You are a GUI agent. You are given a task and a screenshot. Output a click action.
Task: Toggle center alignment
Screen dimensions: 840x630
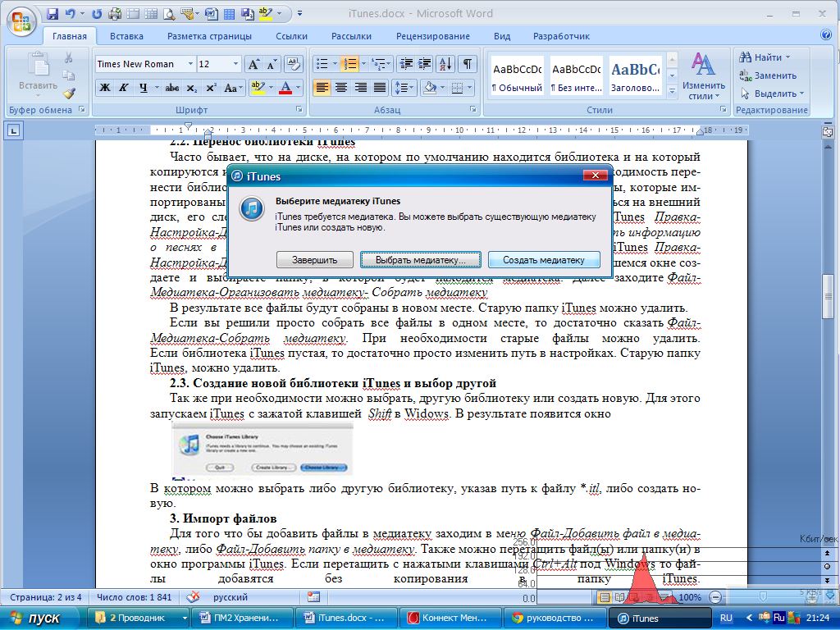pyautogui.click(x=341, y=88)
